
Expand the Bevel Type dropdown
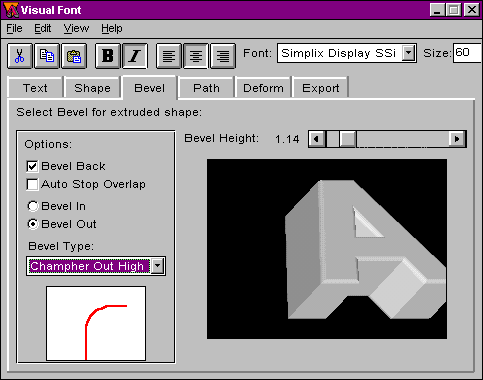tap(157, 266)
